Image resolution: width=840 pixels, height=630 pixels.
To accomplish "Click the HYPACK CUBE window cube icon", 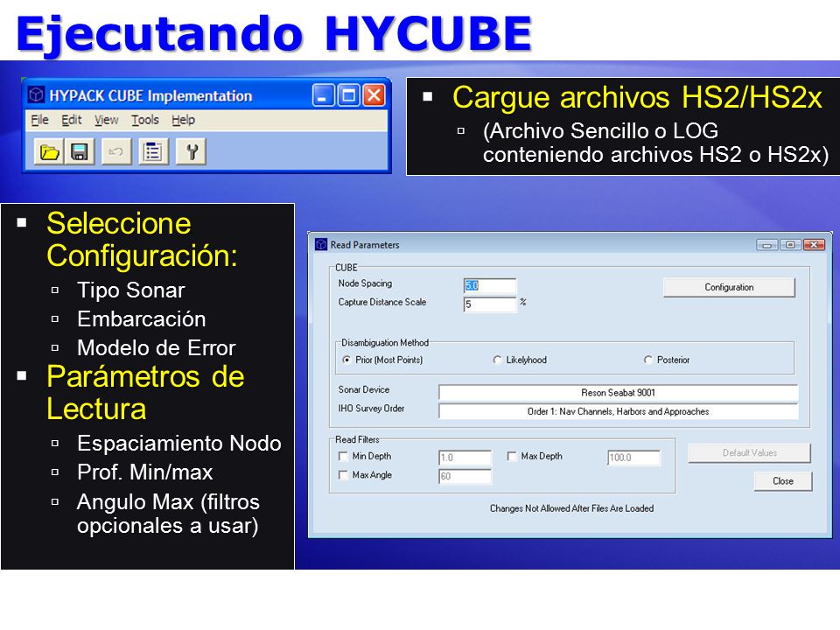I will click(36, 95).
